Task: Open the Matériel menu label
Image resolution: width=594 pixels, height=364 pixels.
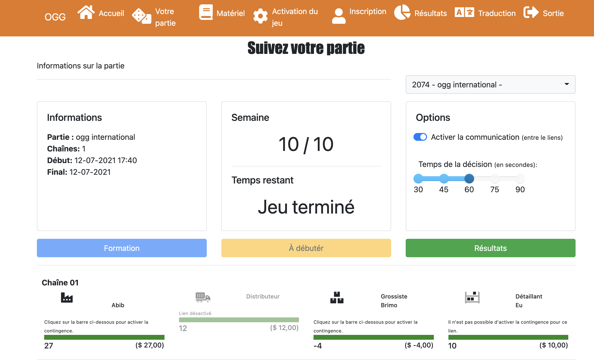Action: (x=231, y=13)
